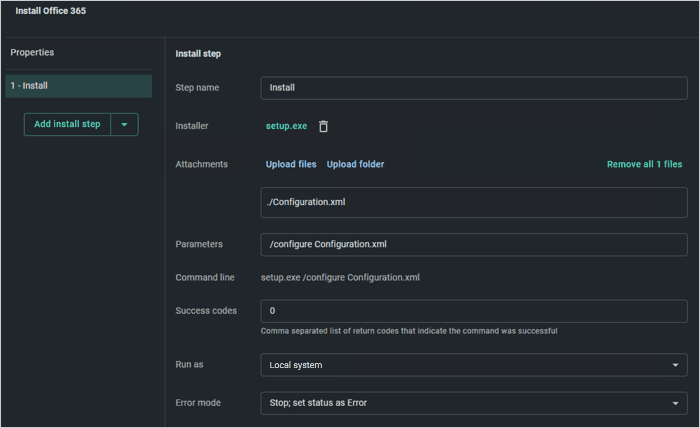
Task: Expand the Error mode dropdown
Action: click(474, 403)
